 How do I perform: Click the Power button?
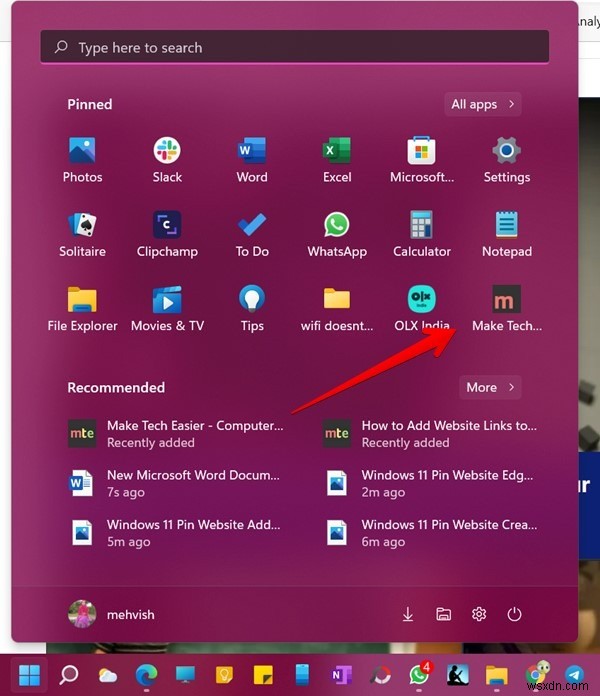514,614
